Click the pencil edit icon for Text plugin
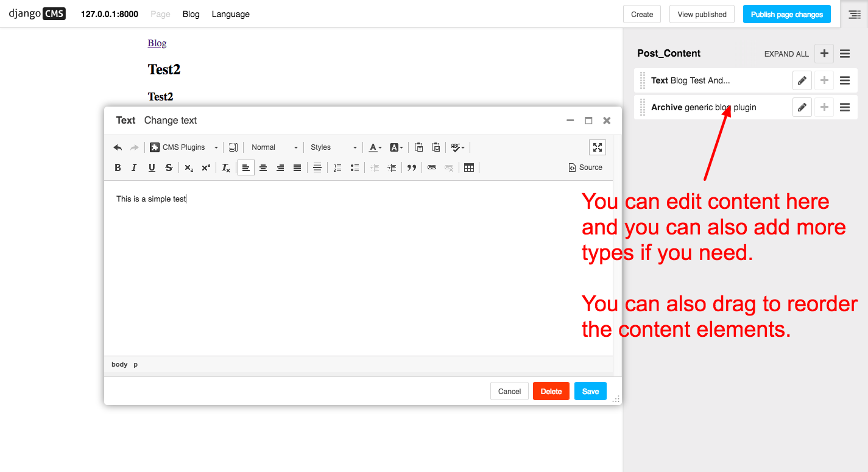 click(x=802, y=80)
